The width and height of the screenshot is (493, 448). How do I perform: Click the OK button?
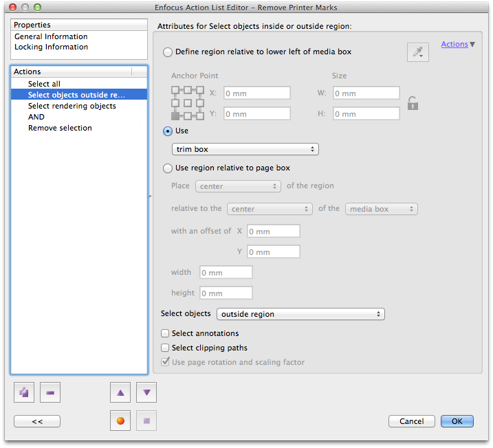click(x=457, y=421)
